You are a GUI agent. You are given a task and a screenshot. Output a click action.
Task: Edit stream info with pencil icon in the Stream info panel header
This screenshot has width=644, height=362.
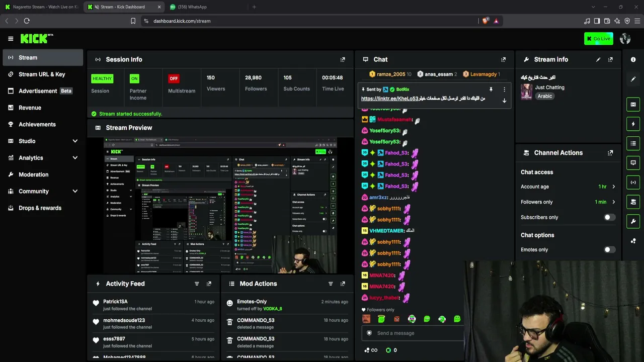[598, 59]
